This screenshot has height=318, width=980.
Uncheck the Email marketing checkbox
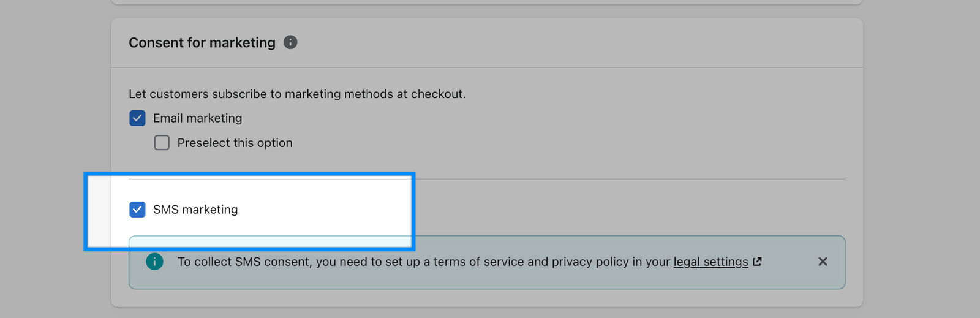coord(137,118)
